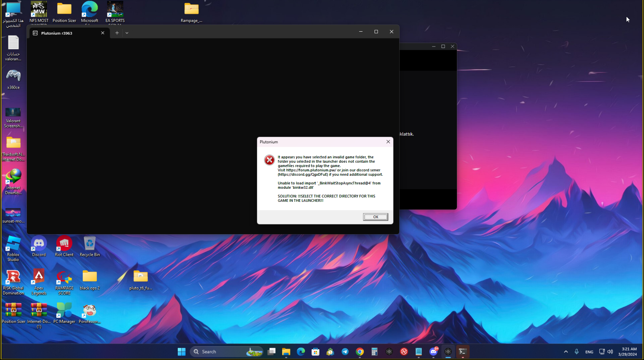Open network settings icon in system tray
The image size is (644, 360).
click(602, 352)
